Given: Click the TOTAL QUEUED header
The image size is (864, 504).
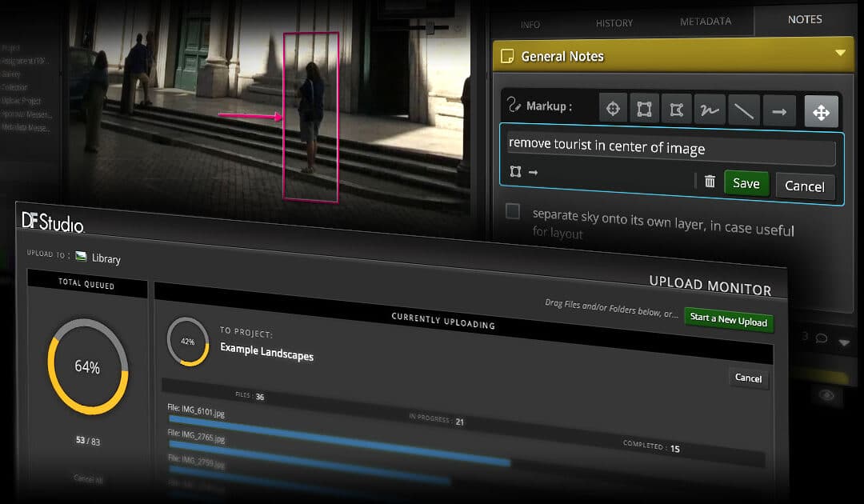Looking at the screenshot, I should (x=86, y=284).
